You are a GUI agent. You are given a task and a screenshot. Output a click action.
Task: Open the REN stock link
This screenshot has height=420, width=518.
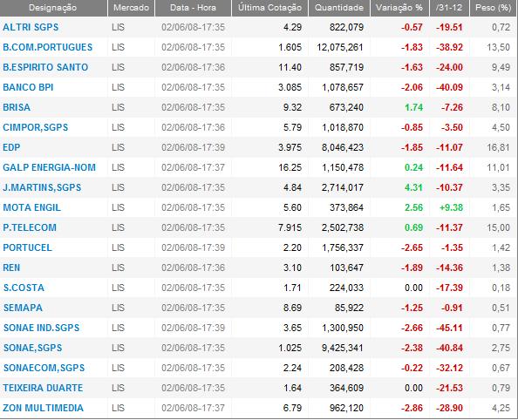coord(11,268)
